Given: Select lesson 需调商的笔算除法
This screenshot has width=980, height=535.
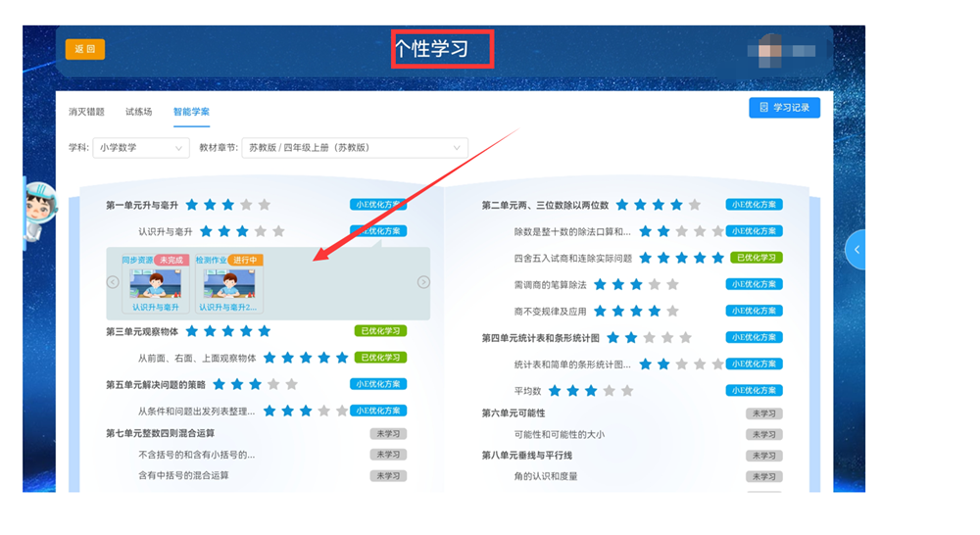Looking at the screenshot, I should point(550,285).
